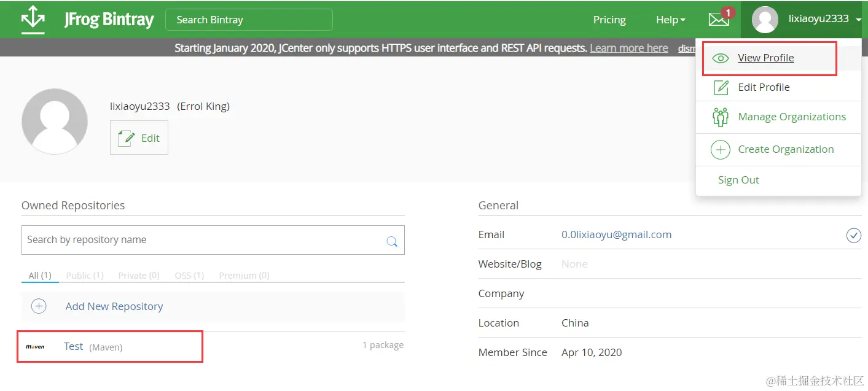
Task: Focus the Search Bintray field
Action: tap(249, 20)
